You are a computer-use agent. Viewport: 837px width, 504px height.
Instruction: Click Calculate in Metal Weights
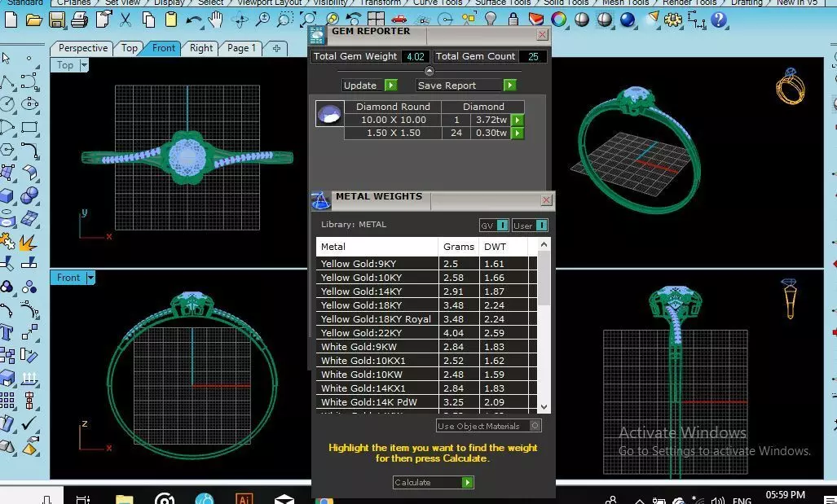point(433,482)
